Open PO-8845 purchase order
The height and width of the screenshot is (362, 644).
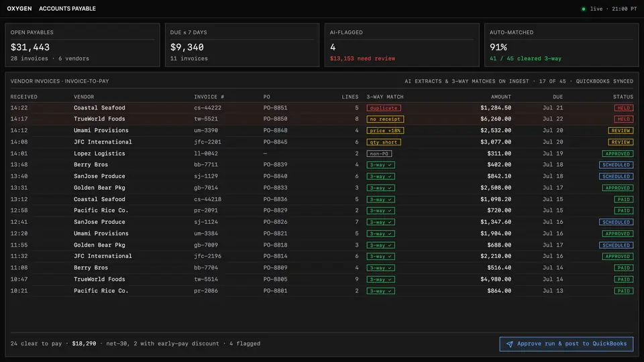coord(275,142)
